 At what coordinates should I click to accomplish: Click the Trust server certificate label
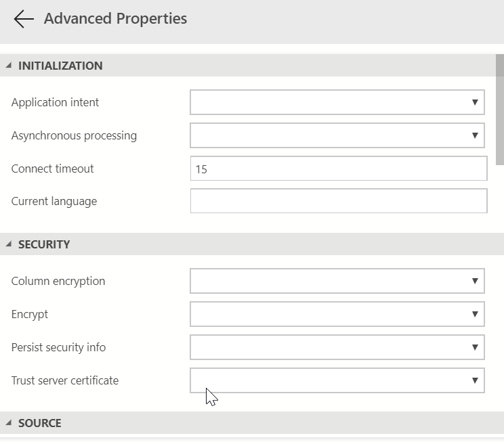65,380
